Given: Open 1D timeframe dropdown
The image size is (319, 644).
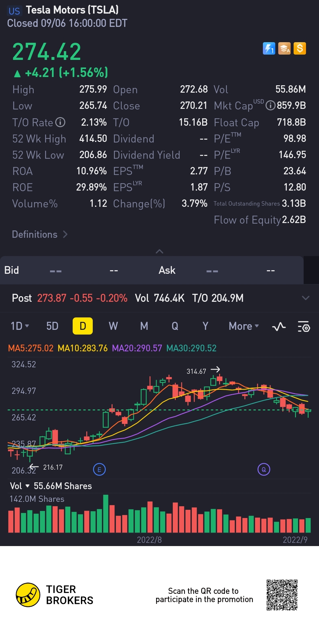Looking at the screenshot, I should click(20, 326).
